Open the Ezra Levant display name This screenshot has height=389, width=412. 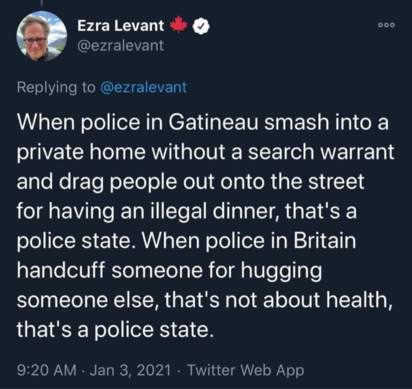tap(121, 26)
